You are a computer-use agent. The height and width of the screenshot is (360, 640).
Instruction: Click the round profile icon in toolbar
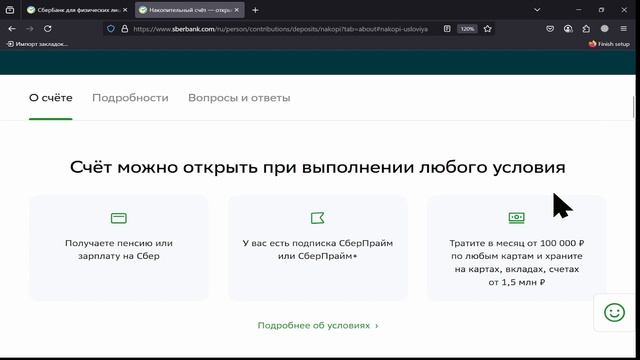pyautogui.click(x=604, y=29)
